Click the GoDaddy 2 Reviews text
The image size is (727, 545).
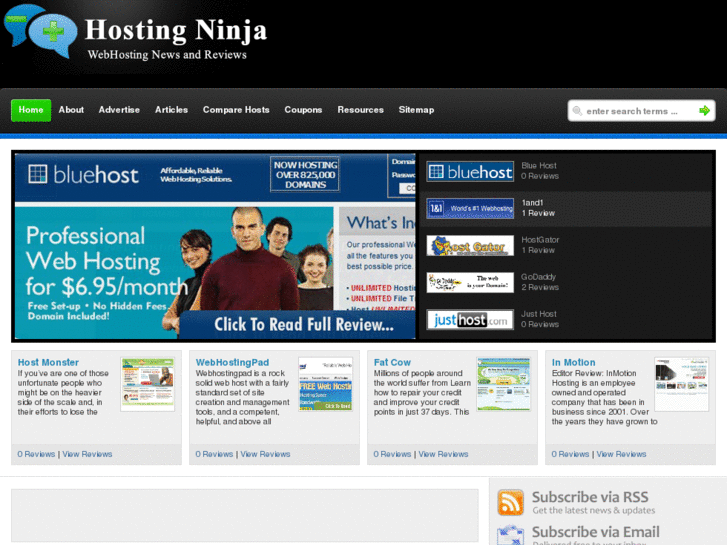tap(540, 282)
